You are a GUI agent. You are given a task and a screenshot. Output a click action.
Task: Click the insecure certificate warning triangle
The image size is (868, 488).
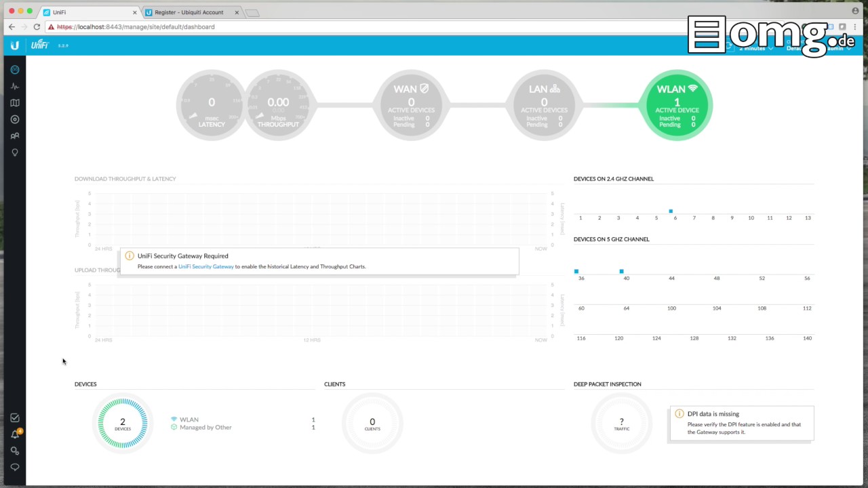51,27
